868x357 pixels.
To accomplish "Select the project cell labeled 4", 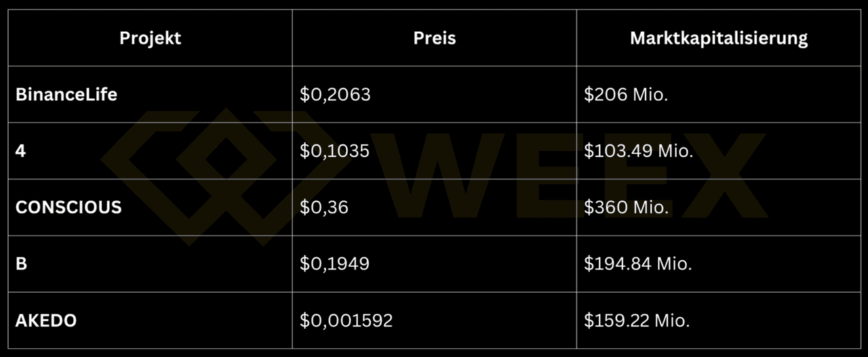I will (x=21, y=150).
